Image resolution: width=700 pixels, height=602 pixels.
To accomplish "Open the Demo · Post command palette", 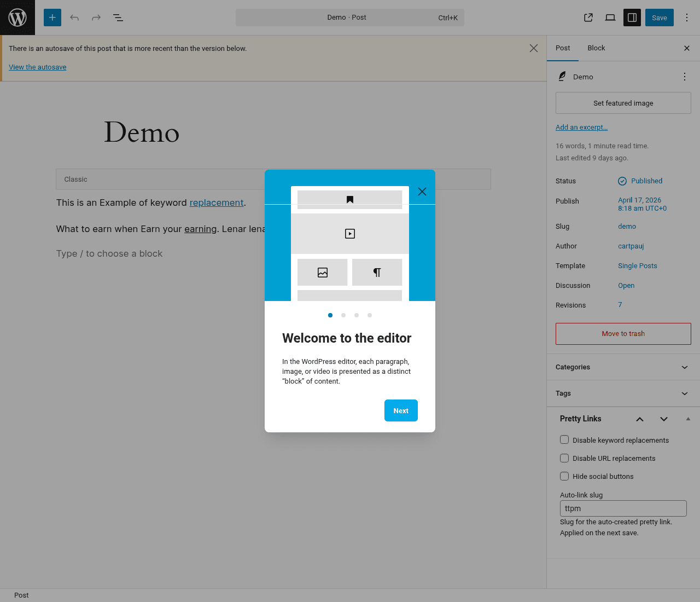I will [x=350, y=18].
